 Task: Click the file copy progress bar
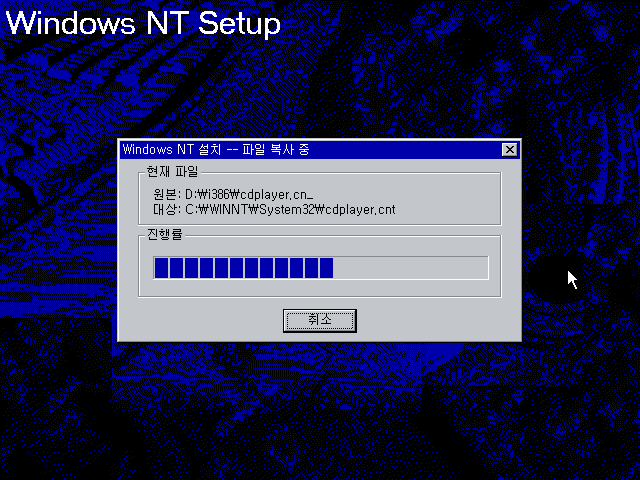pos(321,268)
